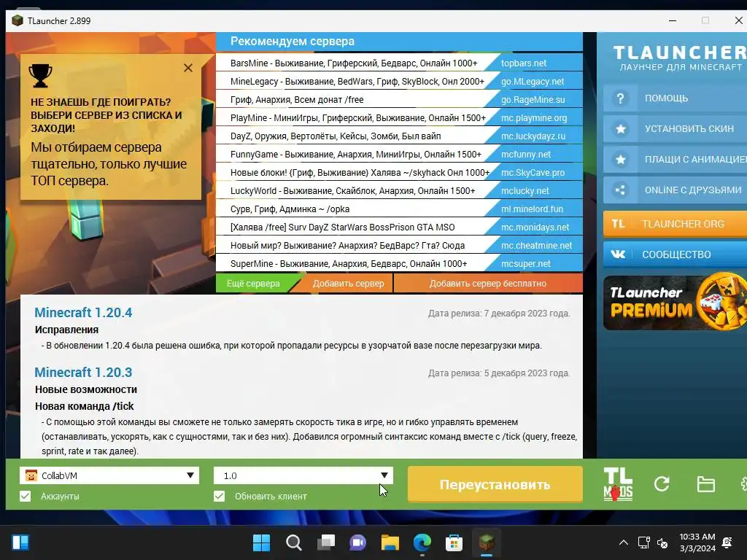Click the mc.SkyCave.pro server address
The height and width of the screenshot is (560, 747).
(x=533, y=172)
